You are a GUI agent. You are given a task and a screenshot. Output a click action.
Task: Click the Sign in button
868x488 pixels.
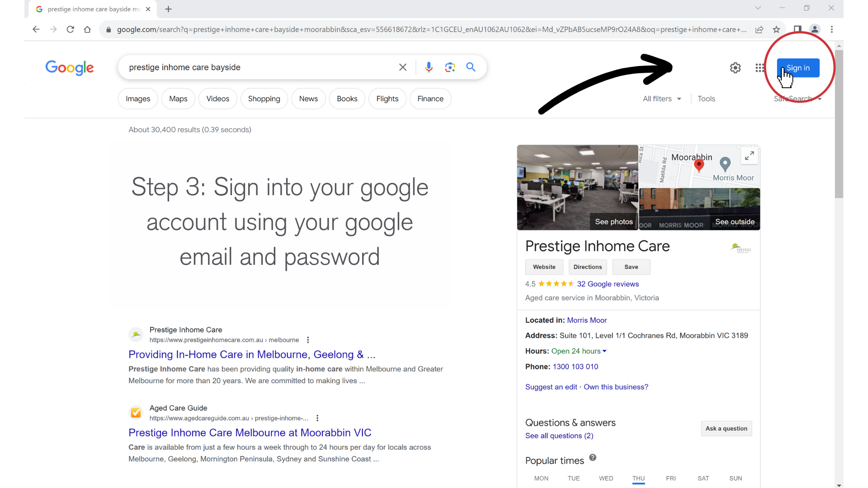click(798, 68)
